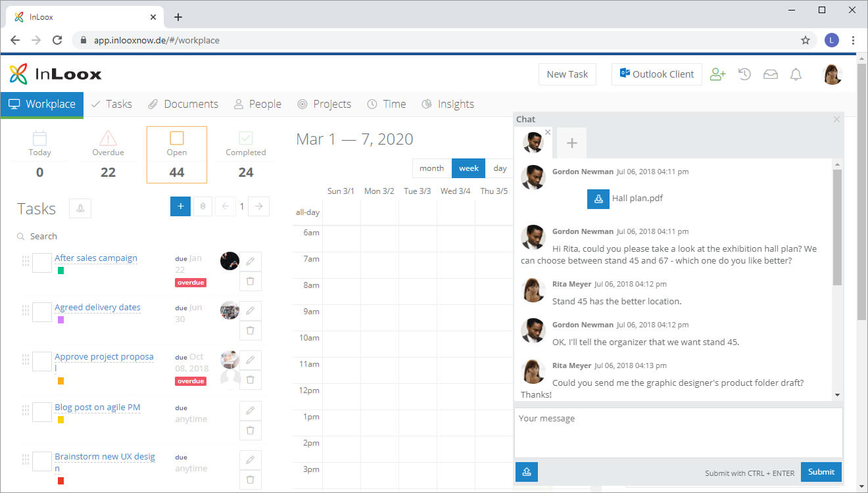Open the recent history clock icon
Image resolution: width=868 pixels, height=493 pixels.
pos(744,74)
